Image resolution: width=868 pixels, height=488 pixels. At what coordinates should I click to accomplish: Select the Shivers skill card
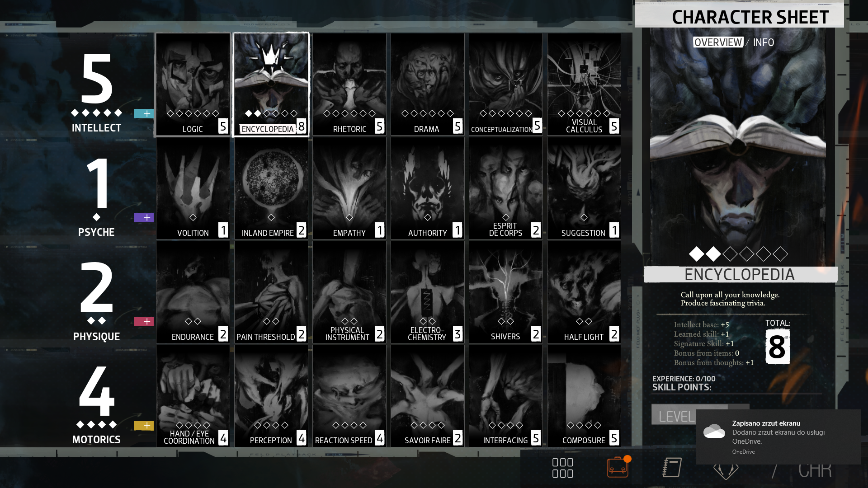[x=506, y=292]
